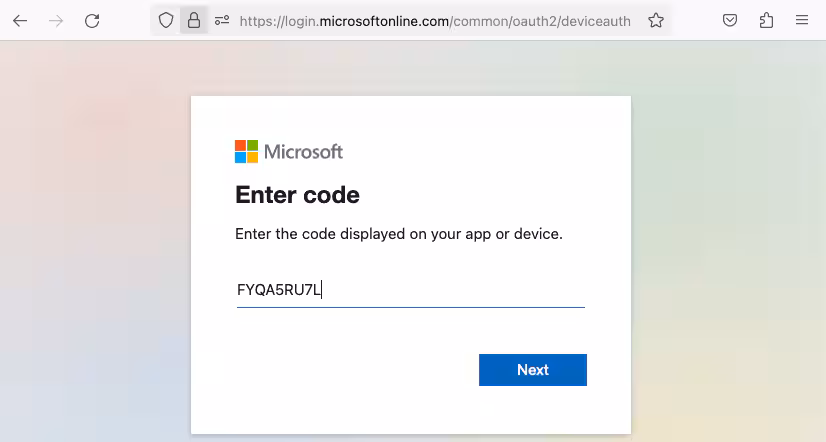Reload the current page
The height and width of the screenshot is (442, 826).
[x=92, y=20]
